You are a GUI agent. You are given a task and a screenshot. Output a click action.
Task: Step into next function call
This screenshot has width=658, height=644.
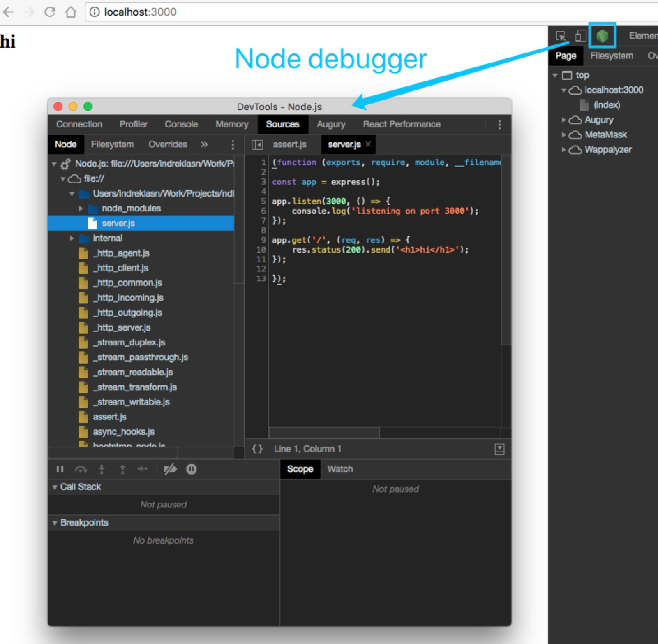tap(102, 469)
